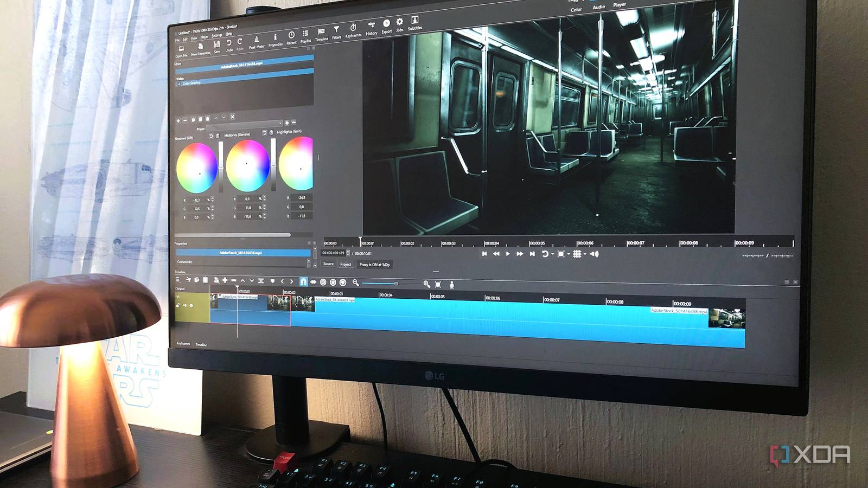Screen dimensions: 868x488
Task: Toggle the lock on track V1
Action: 178,305
